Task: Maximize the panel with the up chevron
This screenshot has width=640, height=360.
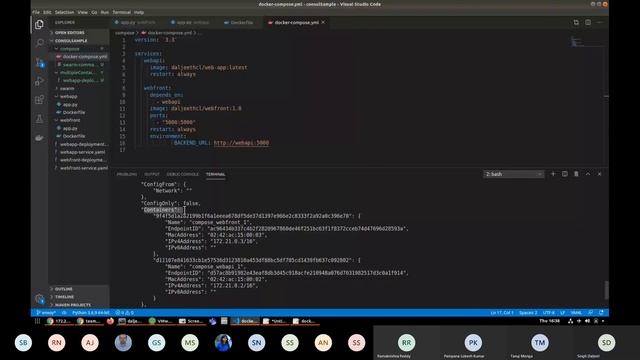Action: click(x=588, y=174)
